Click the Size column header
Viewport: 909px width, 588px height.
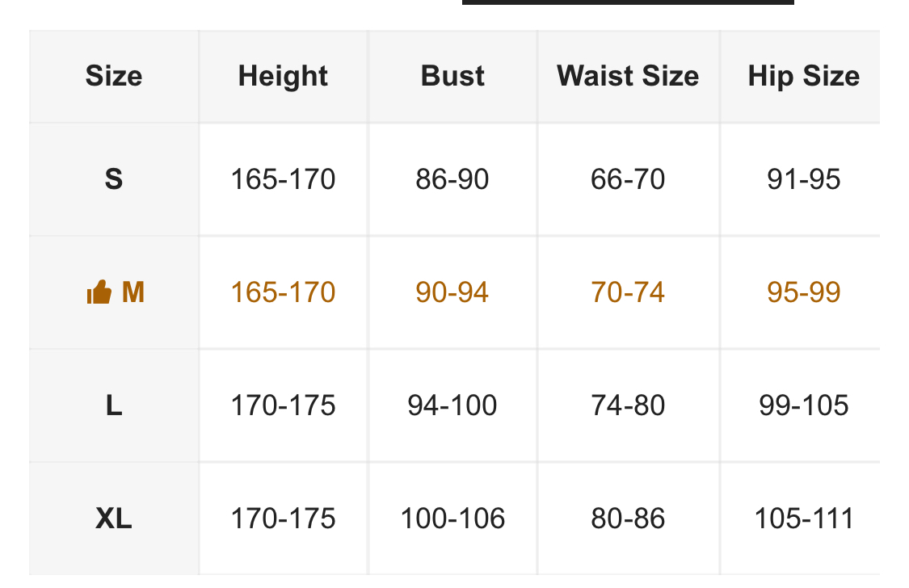point(114,76)
